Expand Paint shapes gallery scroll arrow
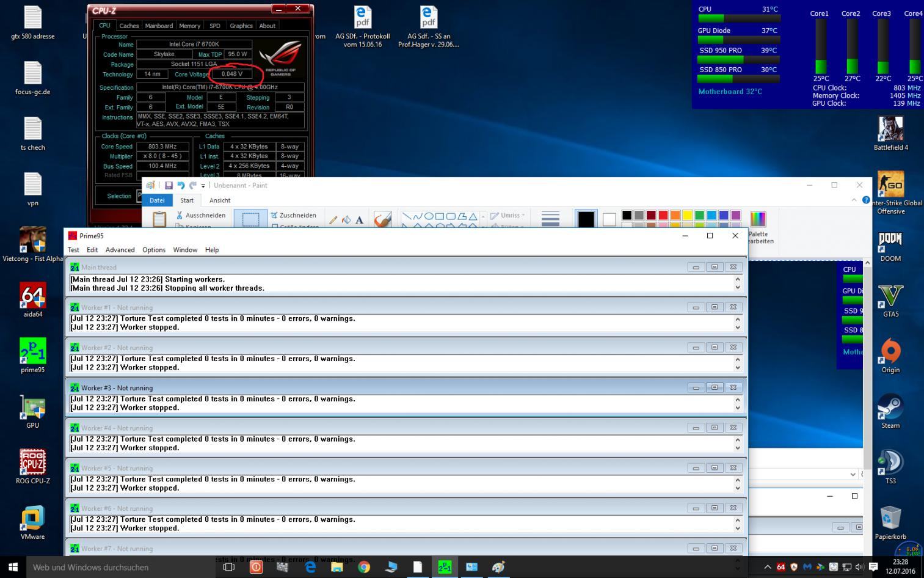 (x=483, y=216)
